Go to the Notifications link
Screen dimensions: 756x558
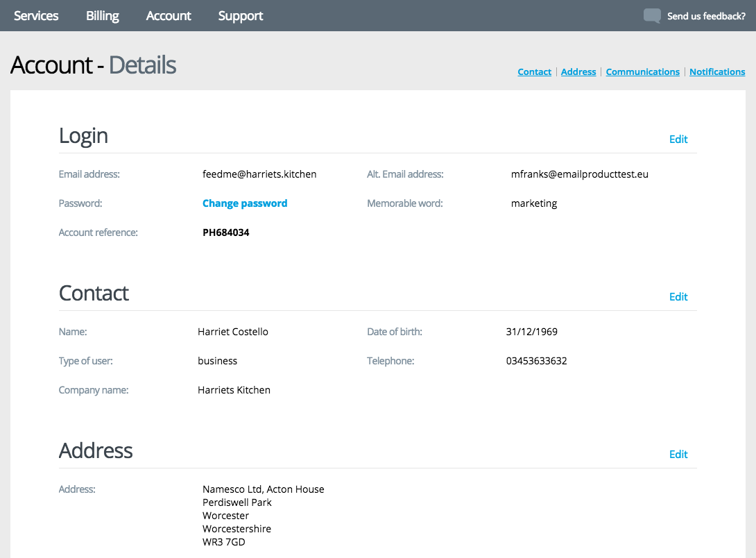(717, 72)
